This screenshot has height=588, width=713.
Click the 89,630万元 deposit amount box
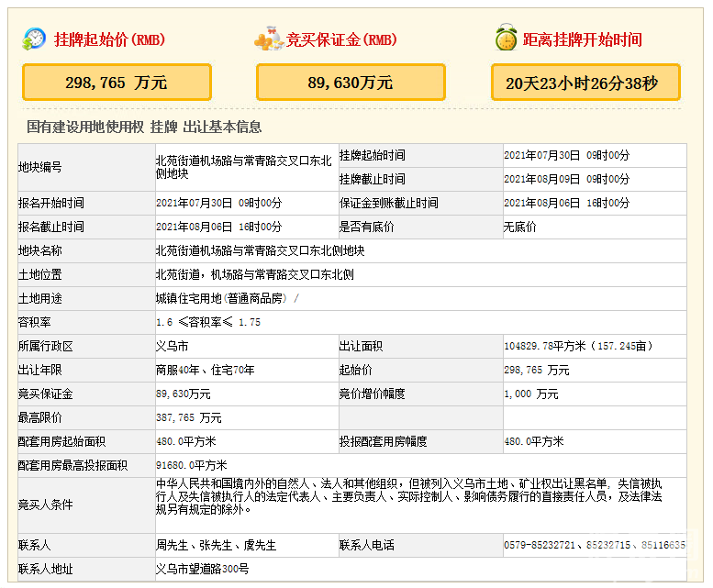(351, 83)
